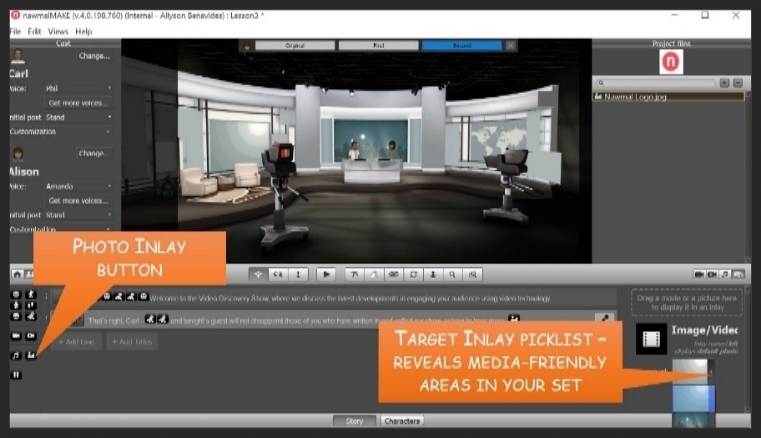761x438 pixels.
Task: Click the frame/fit view tool in center toolbar
Action: (414, 274)
